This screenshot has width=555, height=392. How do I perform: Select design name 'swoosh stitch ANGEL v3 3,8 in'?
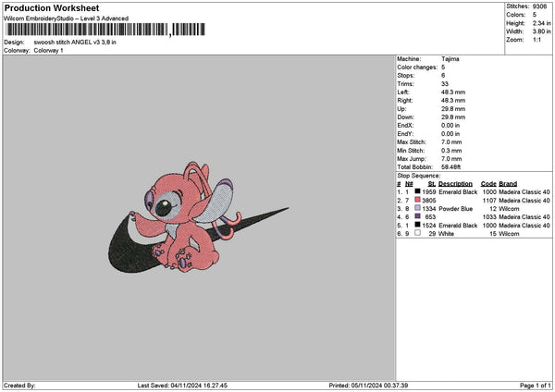75,43
